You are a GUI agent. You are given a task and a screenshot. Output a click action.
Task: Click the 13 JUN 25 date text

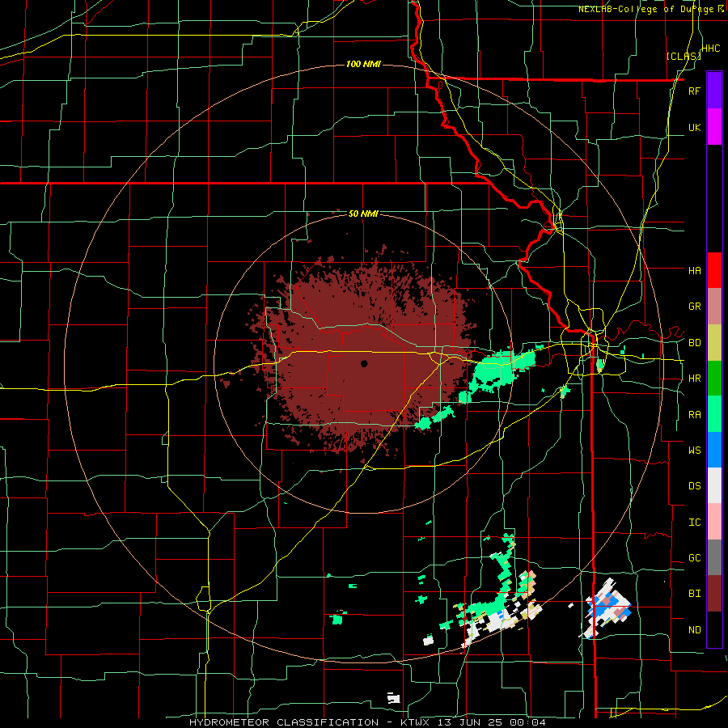(x=470, y=722)
